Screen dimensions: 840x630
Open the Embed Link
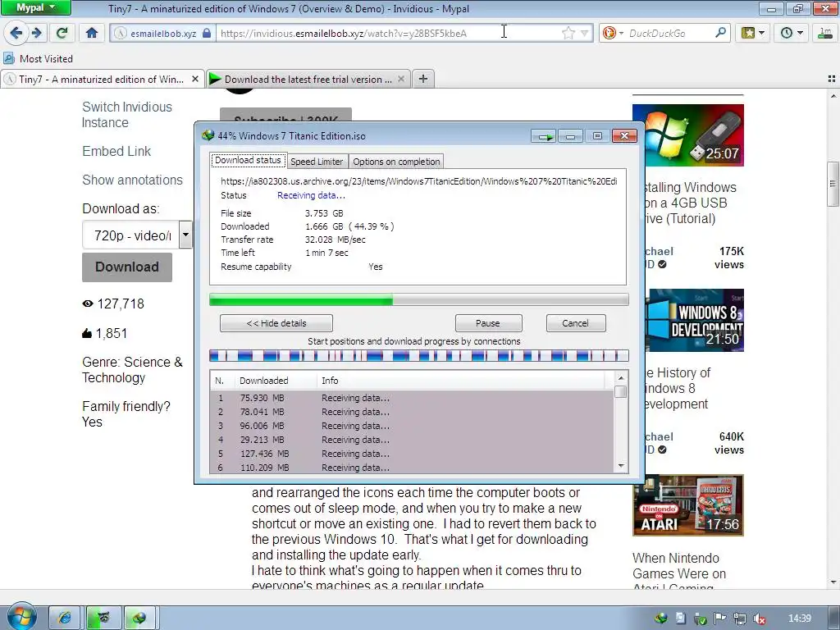(116, 151)
